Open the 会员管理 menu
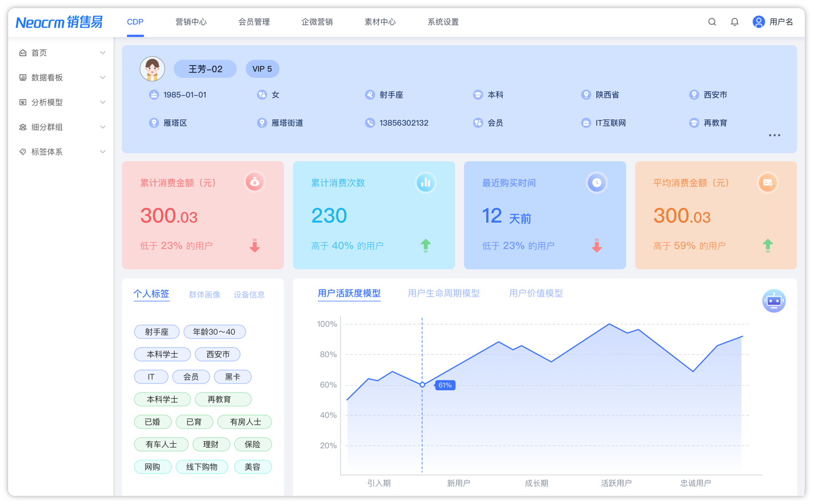Screen dimensions: 813x504 click(x=254, y=22)
